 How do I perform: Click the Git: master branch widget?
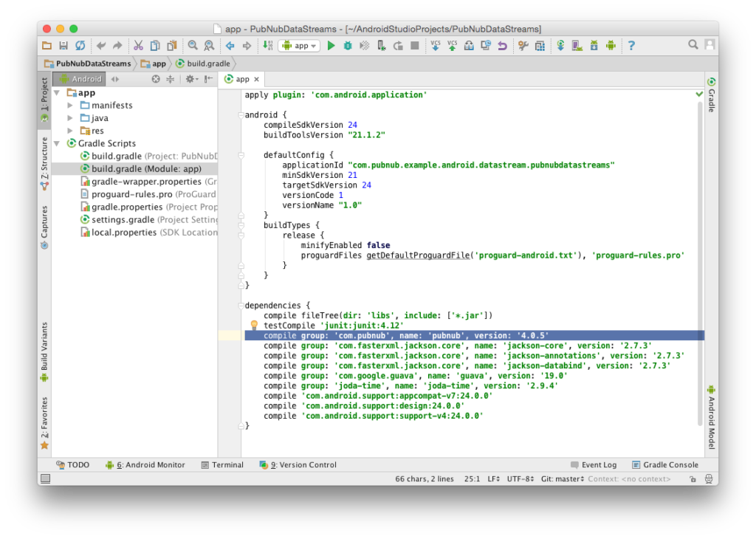tap(563, 478)
